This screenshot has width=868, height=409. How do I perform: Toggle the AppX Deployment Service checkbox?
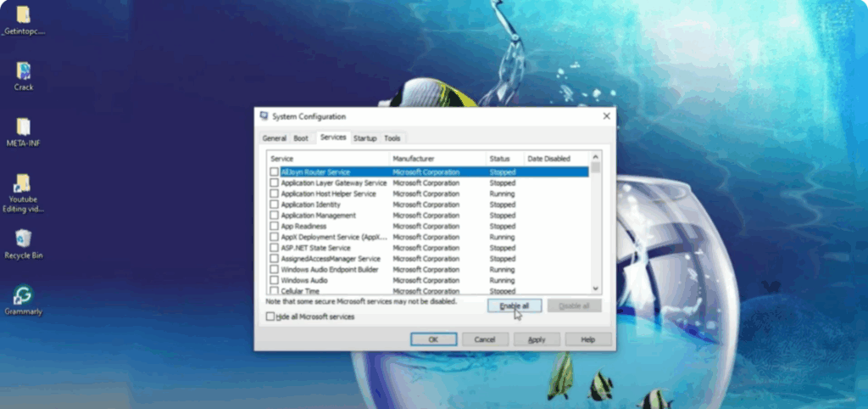(x=274, y=238)
